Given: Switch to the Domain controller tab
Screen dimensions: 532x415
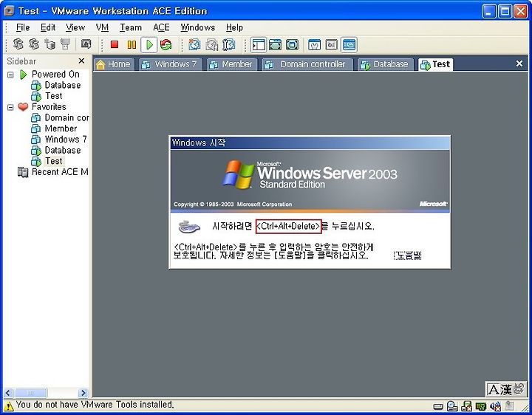Looking at the screenshot, I should 307,64.
